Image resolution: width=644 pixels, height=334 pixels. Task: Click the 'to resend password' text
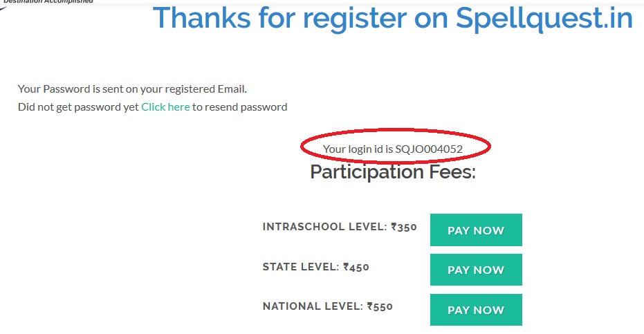point(239,107)
